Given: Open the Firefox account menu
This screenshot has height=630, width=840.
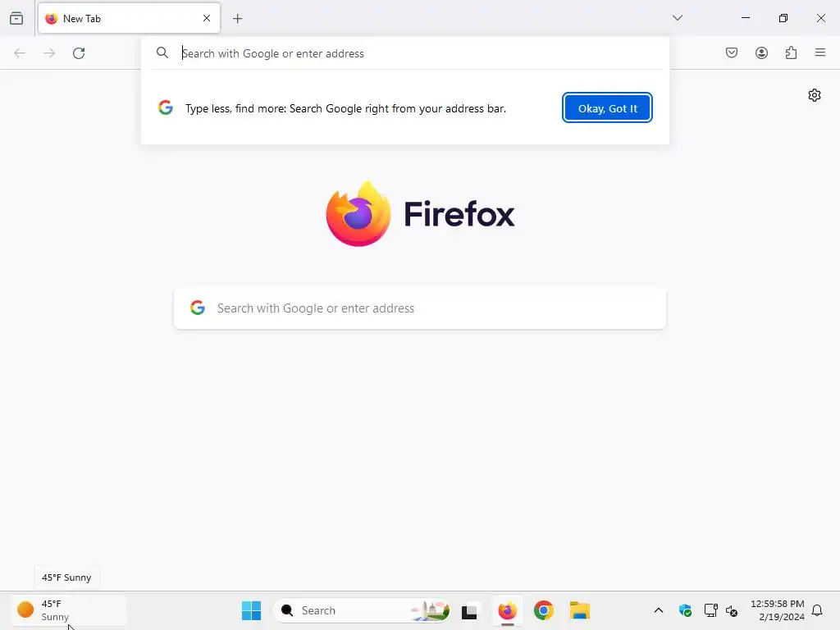Looking at the screenshot, I should [x=761, y=52].
